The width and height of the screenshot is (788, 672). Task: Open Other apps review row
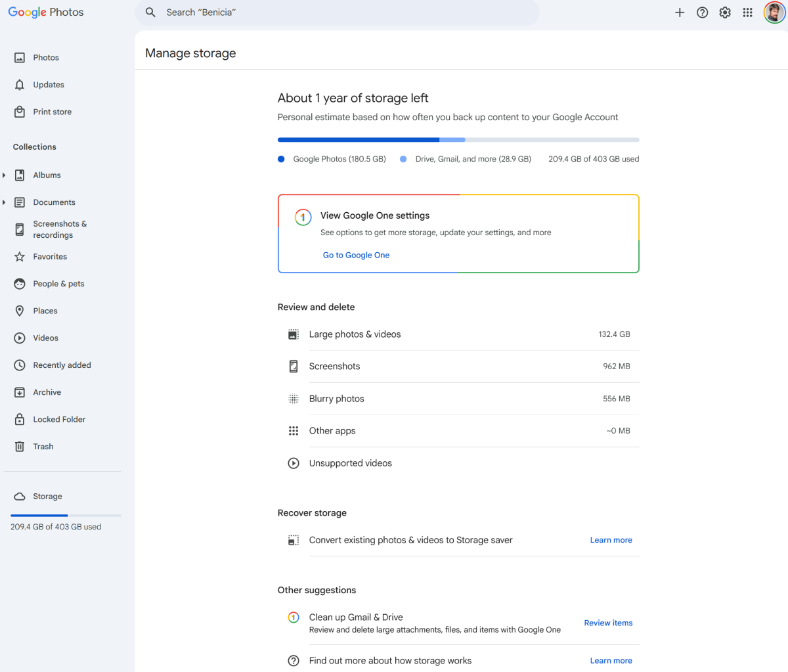click(458, 431)
